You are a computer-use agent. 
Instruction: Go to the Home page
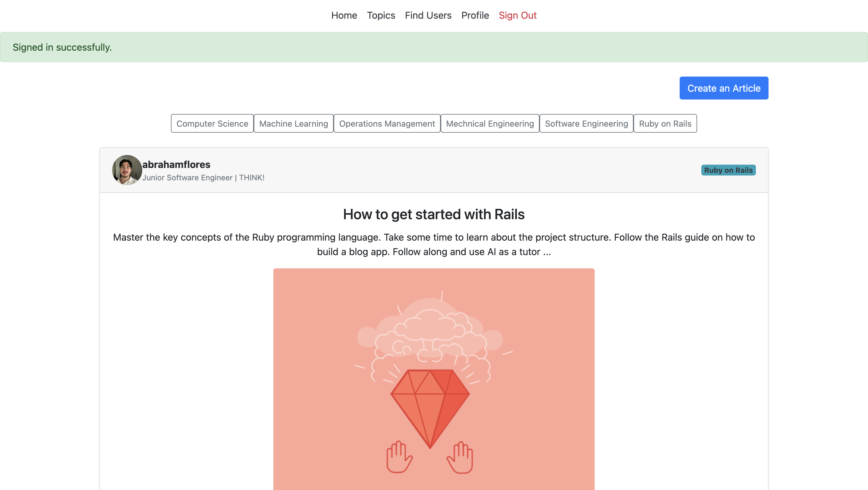tap(344, 15)
